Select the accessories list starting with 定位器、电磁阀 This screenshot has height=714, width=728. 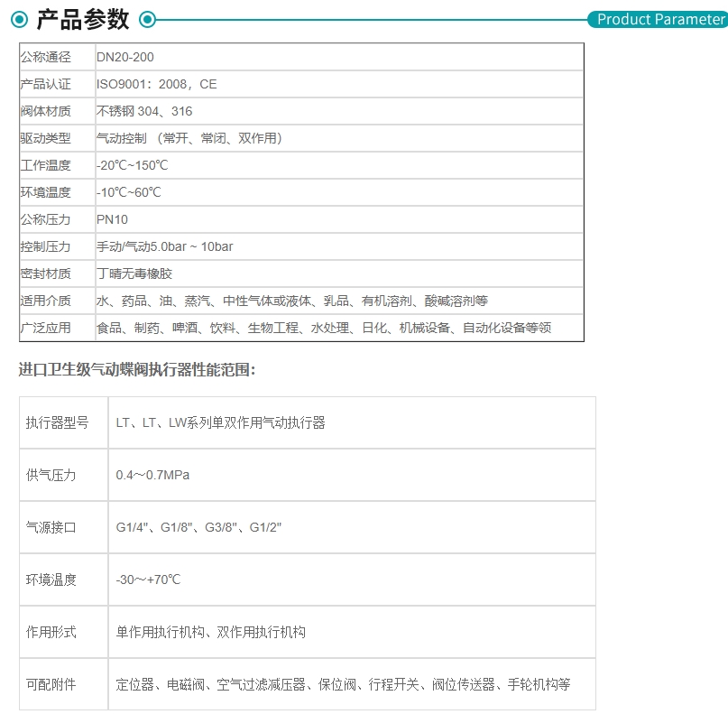343,684
